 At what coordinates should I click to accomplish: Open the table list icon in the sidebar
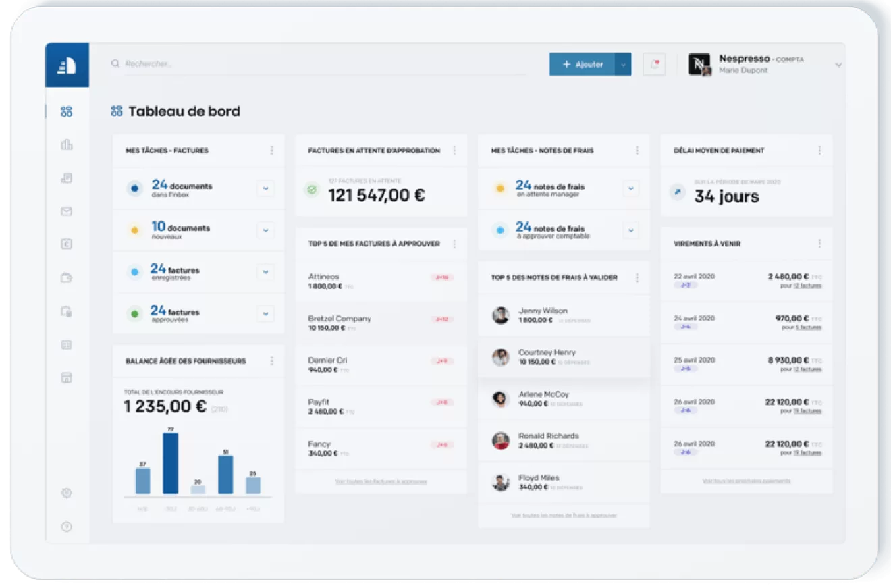point(66,345)
